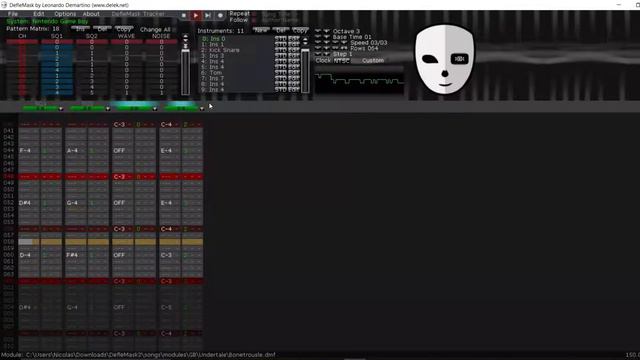Image resolution: width=640 pixels, height=360 pixels.
Task: Open the Options menu
Action: coord(65,14)
